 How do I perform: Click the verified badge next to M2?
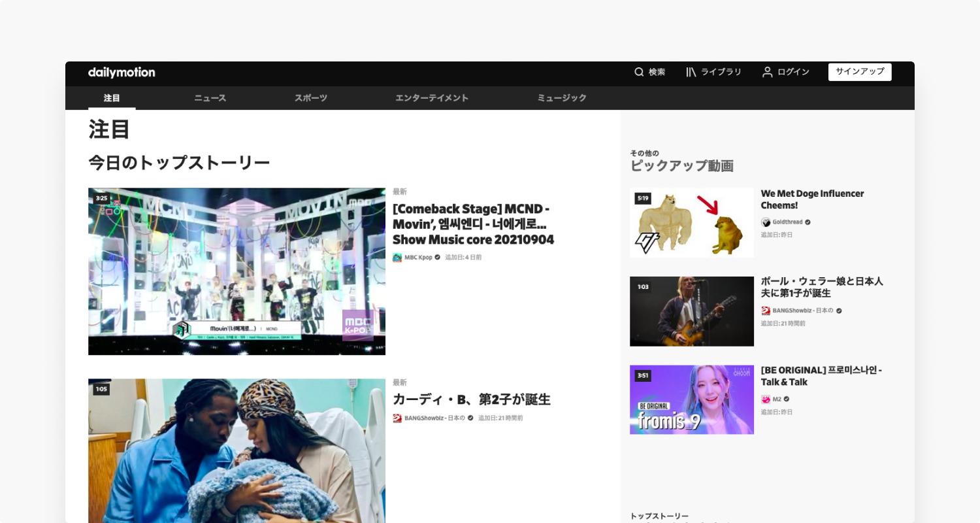[787, 399]
